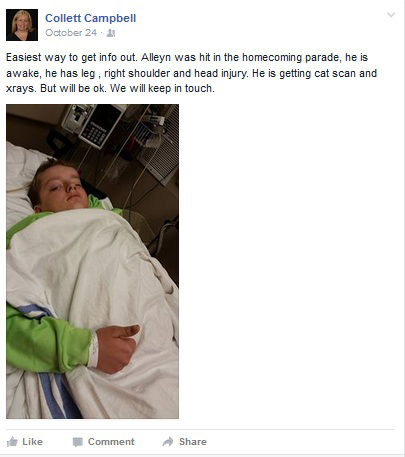Click the Like text label
The width and height of the screenshot is (405, 457).
click(32, 442)
